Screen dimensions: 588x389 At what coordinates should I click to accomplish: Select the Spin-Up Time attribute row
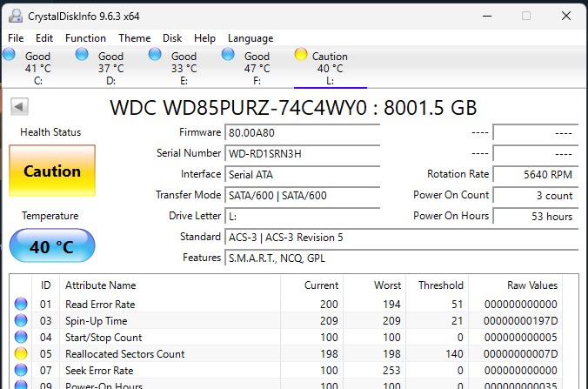point(288,321)
